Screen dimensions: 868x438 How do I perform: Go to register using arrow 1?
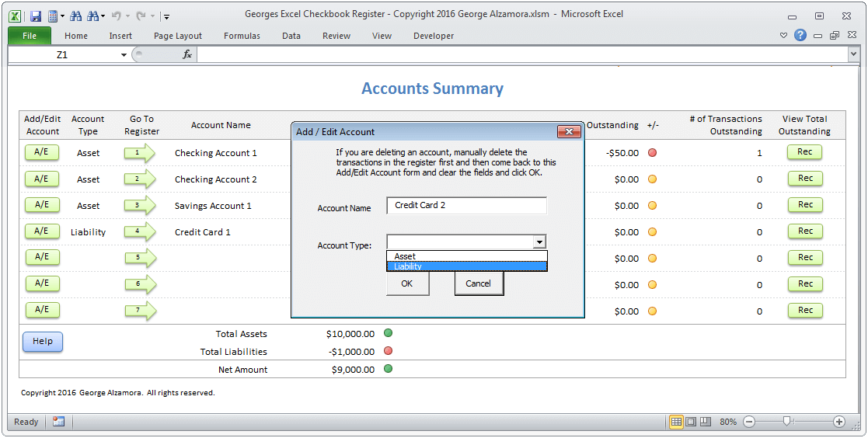(x=140, y=153)
